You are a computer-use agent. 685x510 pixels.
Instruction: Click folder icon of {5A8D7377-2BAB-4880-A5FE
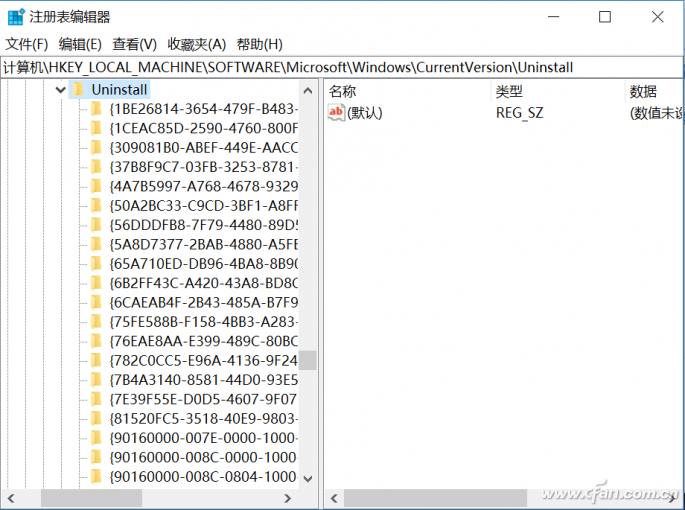(97, 244)
